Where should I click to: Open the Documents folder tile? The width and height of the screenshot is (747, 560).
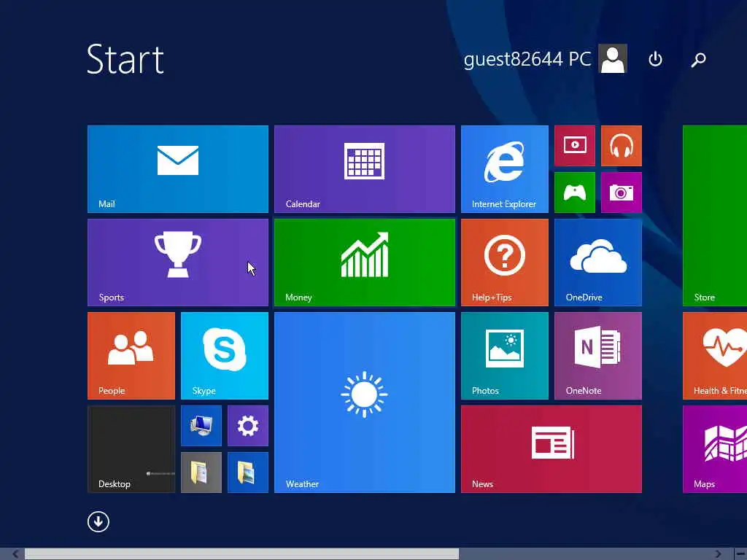[x=201, y=472]
